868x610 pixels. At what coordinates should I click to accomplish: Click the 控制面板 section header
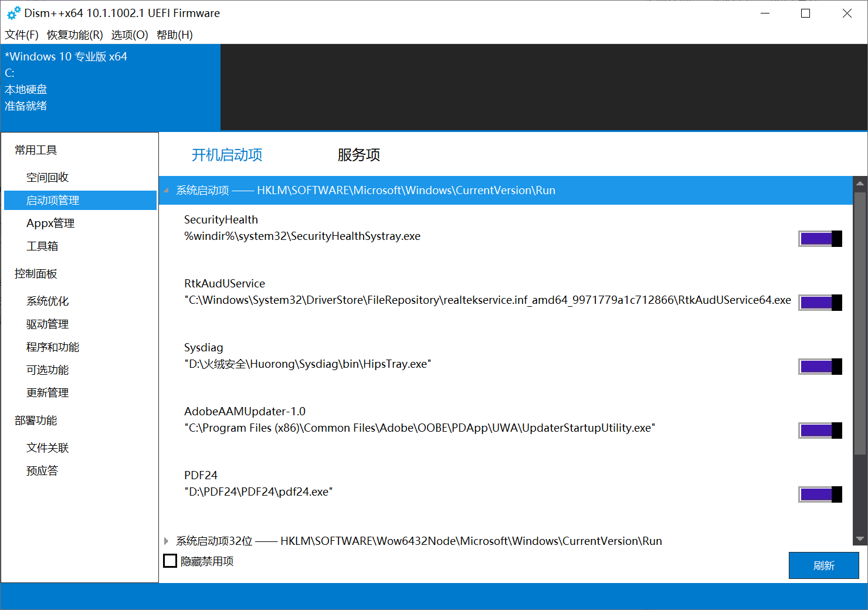(36, 274)
